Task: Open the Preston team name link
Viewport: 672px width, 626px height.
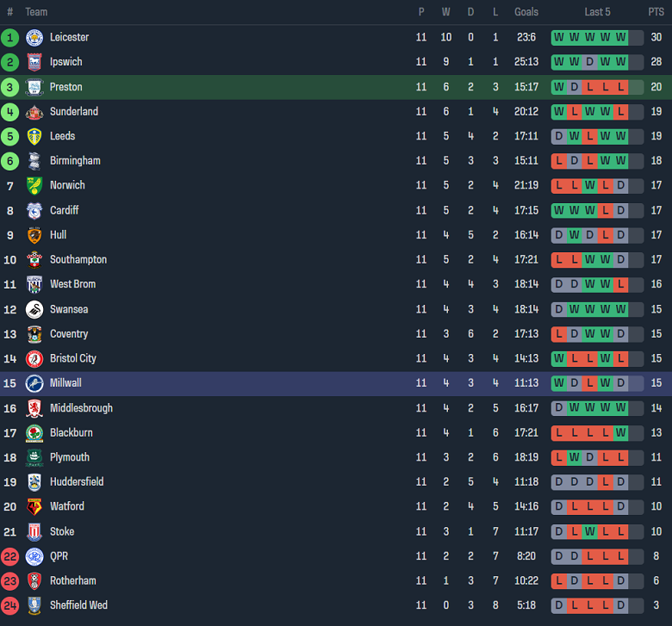Action: tap(66, 87)
